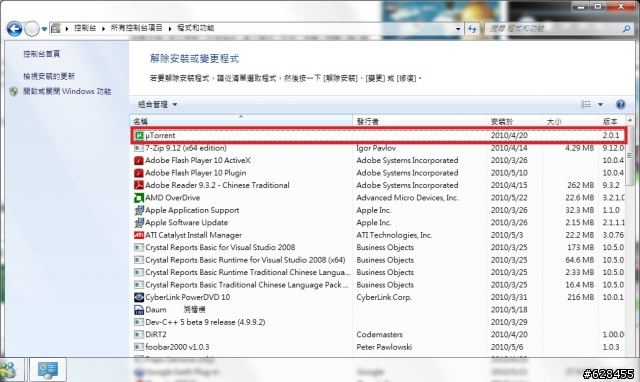This screenshot has height=382, width=640.
Task: Select Crystal Reports Basic for Visual Studio icon
Action: [139, 247]
